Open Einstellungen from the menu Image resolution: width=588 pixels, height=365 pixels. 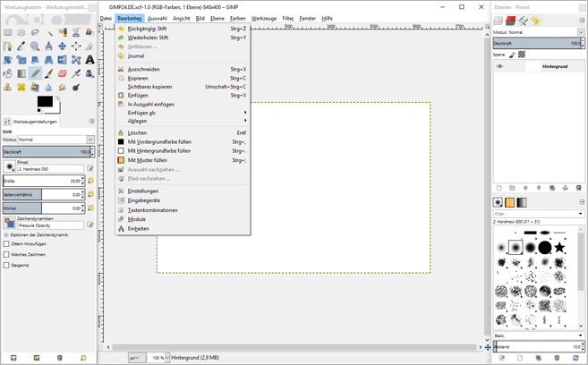(183, 191)
